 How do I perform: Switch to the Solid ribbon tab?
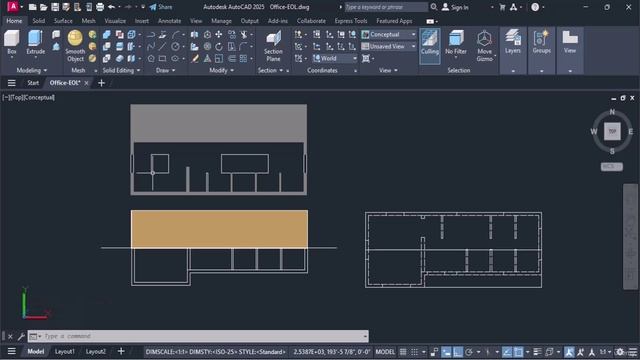(39, 21)
